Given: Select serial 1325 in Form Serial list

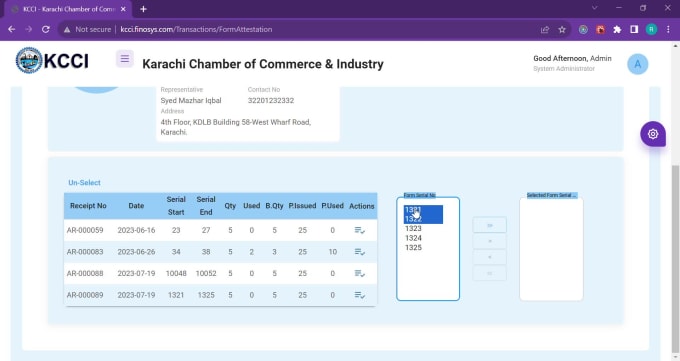Looking at the screenshot, I should [413, 247].
